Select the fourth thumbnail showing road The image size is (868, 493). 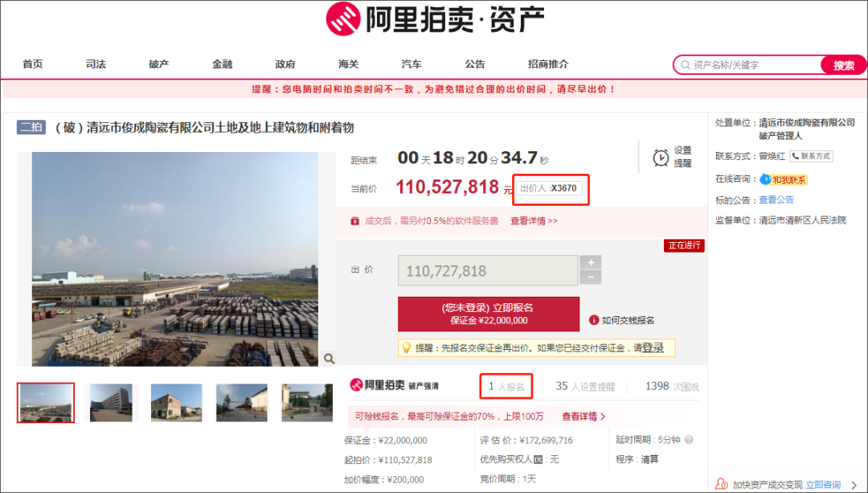tap(241, 403)
